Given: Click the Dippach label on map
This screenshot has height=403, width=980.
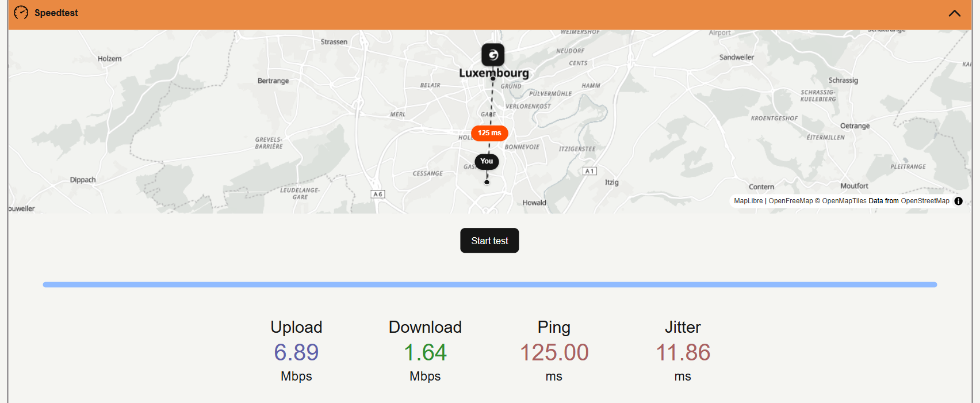Looking at the screenshot, I should [x=83, y=180].
